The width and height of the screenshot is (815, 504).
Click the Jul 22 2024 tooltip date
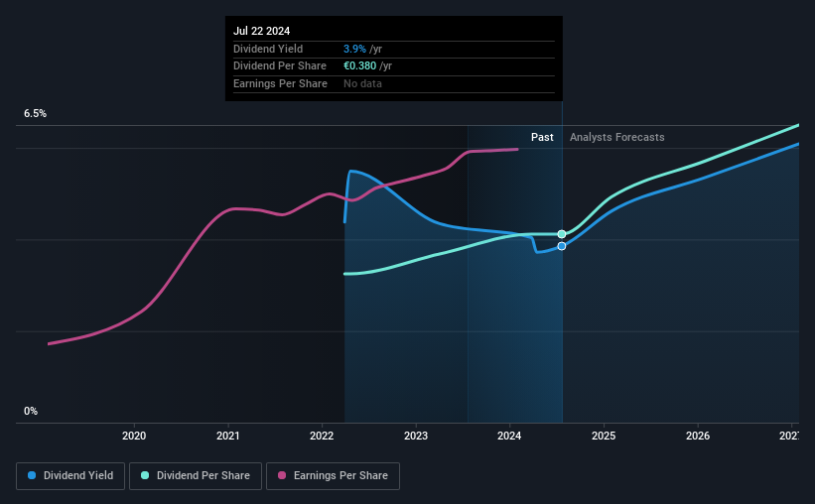tap(261, 31)
